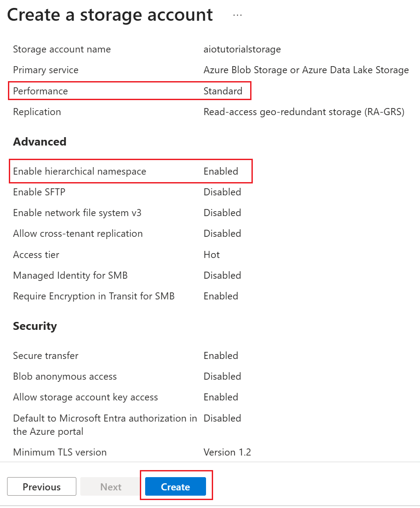
Task: Select Enabled value for Secure transfer
Action: pos(221,356)
